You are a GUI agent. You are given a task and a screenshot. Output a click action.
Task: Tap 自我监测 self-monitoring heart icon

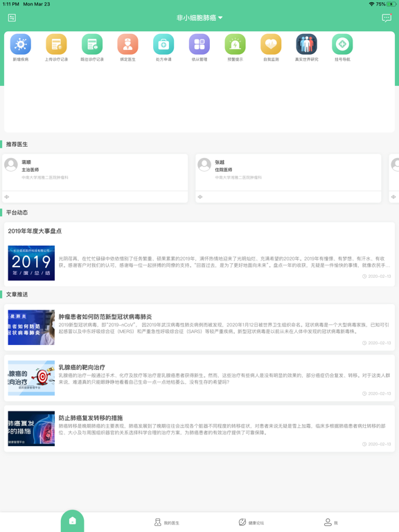click(x=271, y=44)
